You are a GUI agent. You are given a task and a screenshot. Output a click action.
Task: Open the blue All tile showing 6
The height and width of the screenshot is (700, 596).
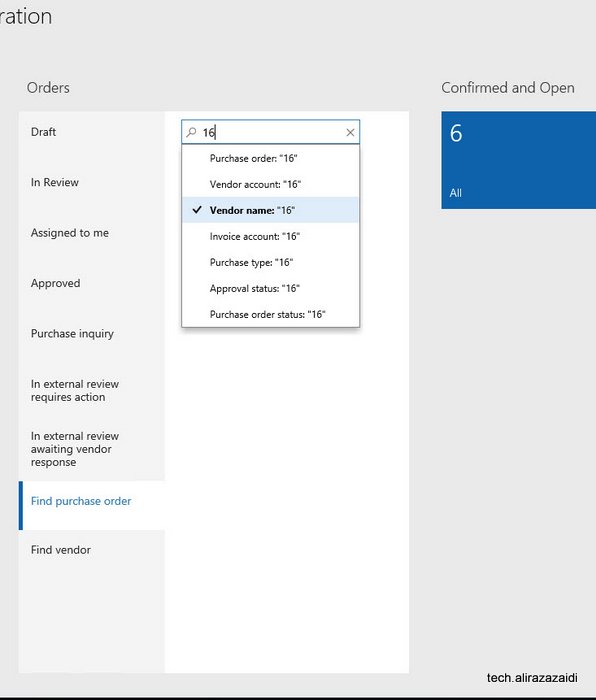tap(518, 160)
